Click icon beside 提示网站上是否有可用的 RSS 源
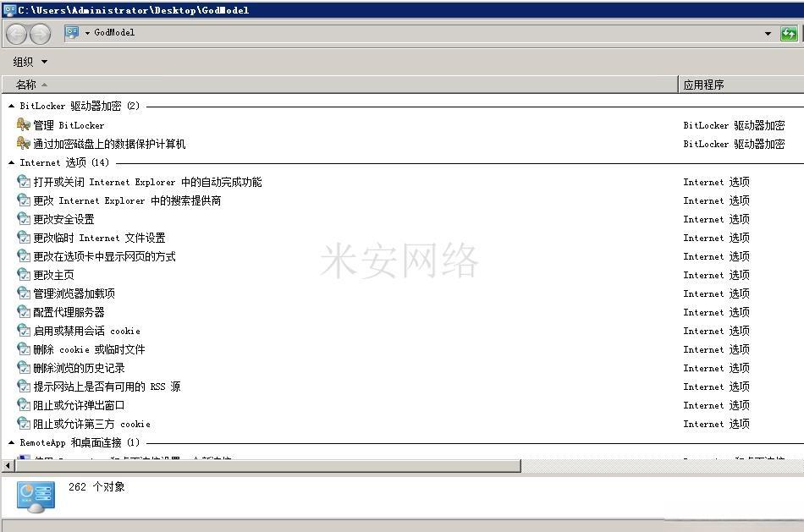Screen dimensions: 804x532 pyautogui.click(x=24, y=387)
